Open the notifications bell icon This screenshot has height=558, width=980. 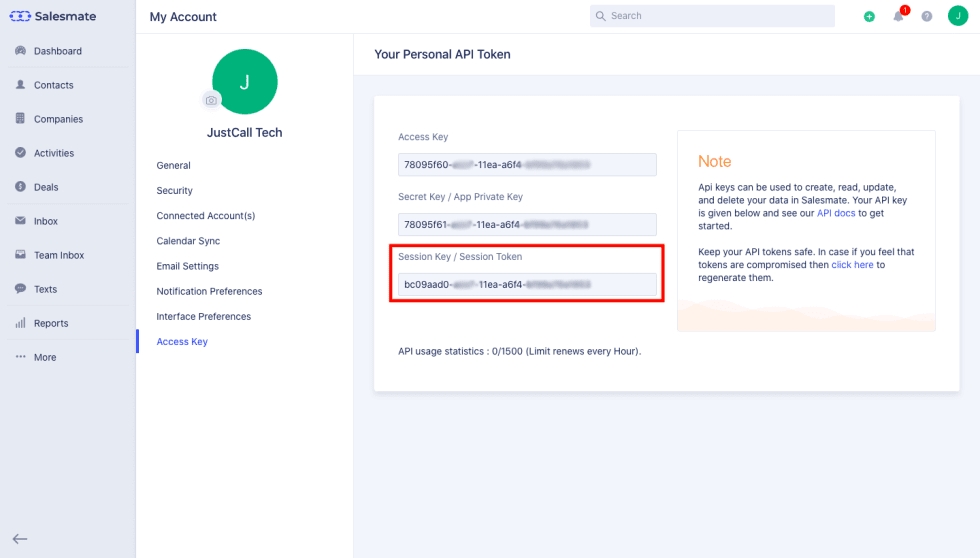898,17
